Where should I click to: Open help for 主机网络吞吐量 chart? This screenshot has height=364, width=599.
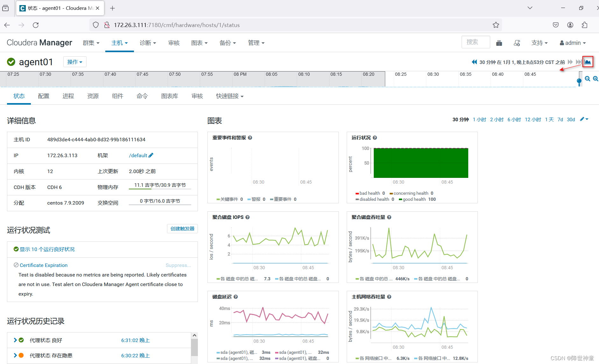(x=389, y=297)
